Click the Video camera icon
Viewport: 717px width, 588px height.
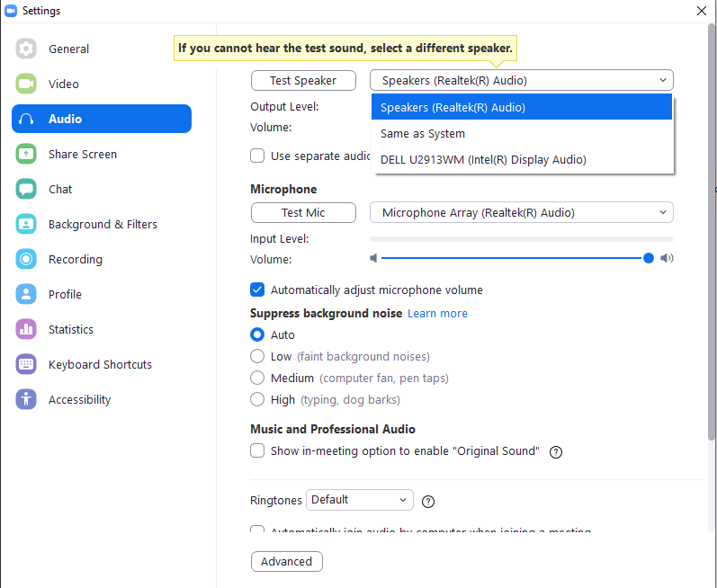coord(26,84)
